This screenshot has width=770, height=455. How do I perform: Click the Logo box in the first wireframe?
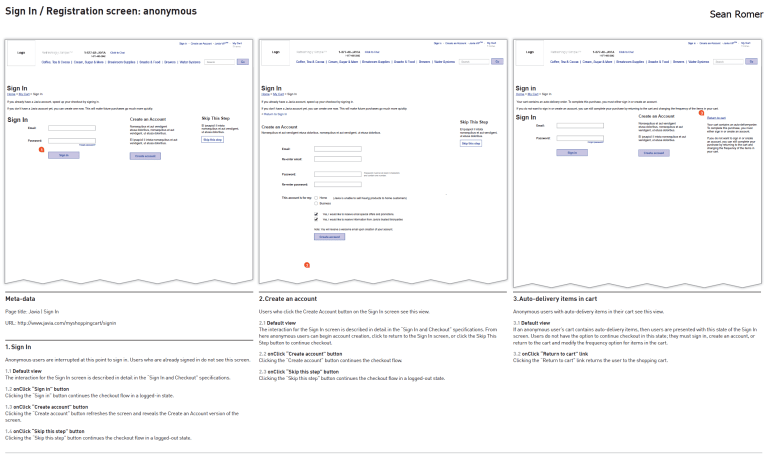22,52
